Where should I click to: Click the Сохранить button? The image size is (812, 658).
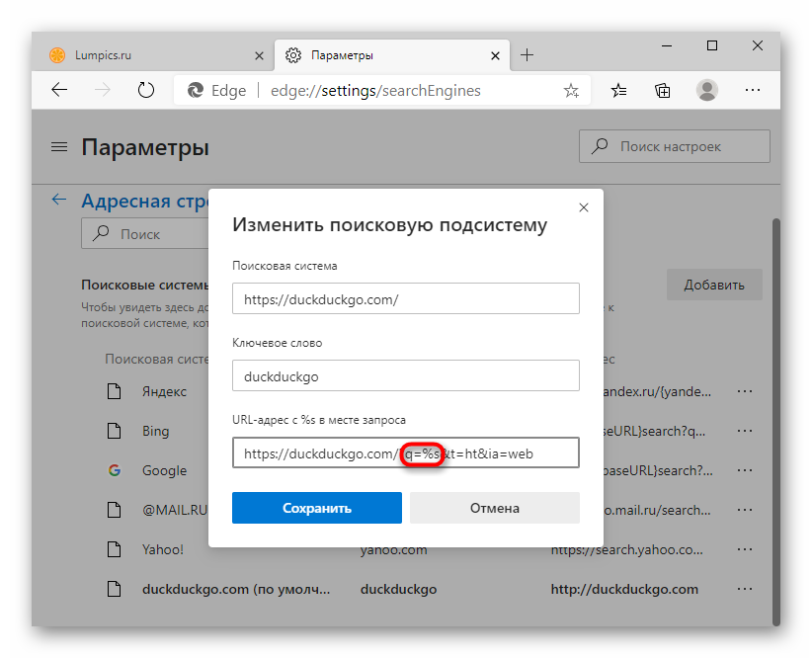click(x=316, y=508)
